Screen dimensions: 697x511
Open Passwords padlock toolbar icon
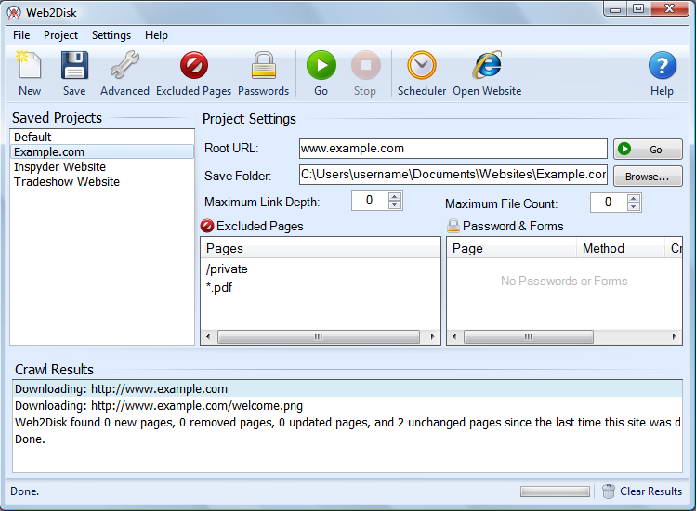(x=264, y=73)
